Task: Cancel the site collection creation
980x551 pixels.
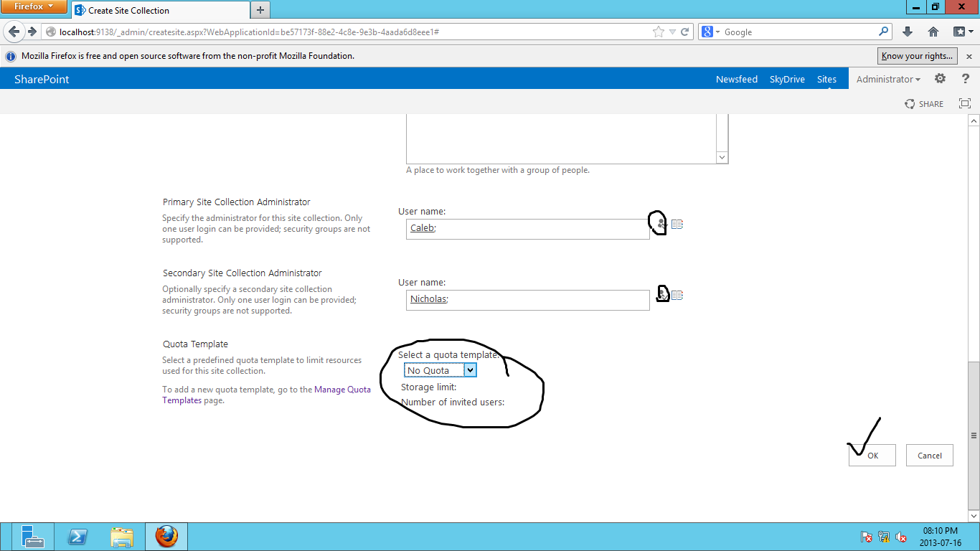Action: coord(930,456)
